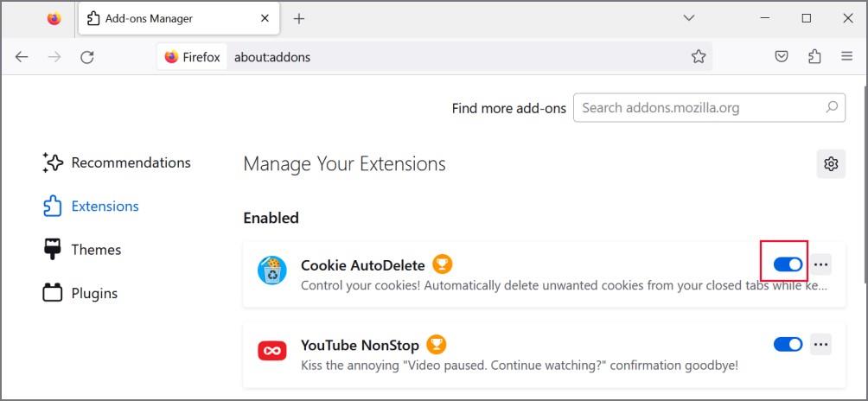
Task: Disable the YouTube NonStop extension toggle
Action: click(788, 345)
